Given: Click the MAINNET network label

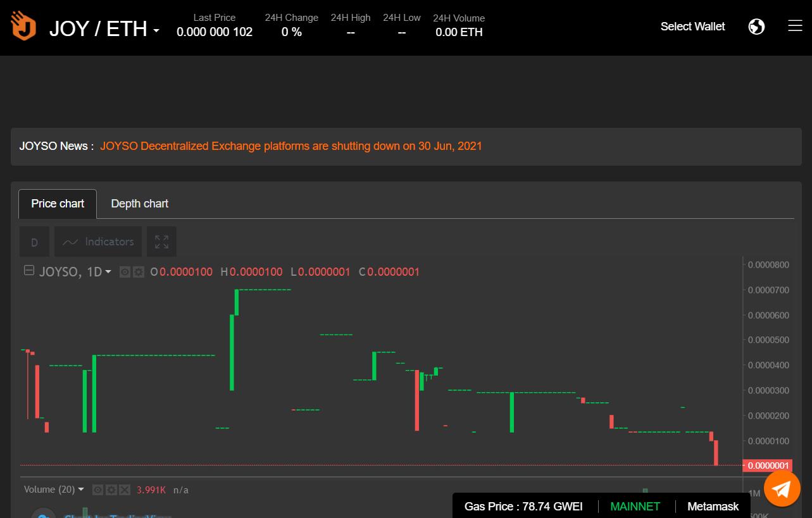Looking at the screenshot, I should pyautogui.click(x=635, y=507).
